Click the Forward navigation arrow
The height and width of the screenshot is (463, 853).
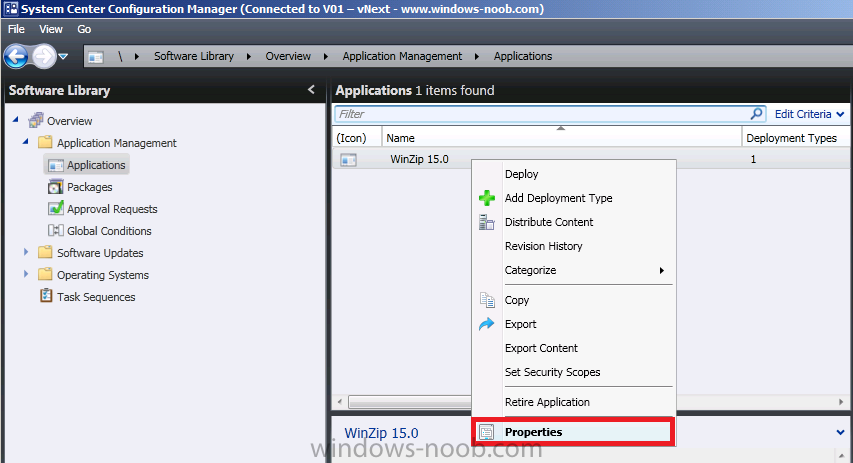(x=44, y=56)
